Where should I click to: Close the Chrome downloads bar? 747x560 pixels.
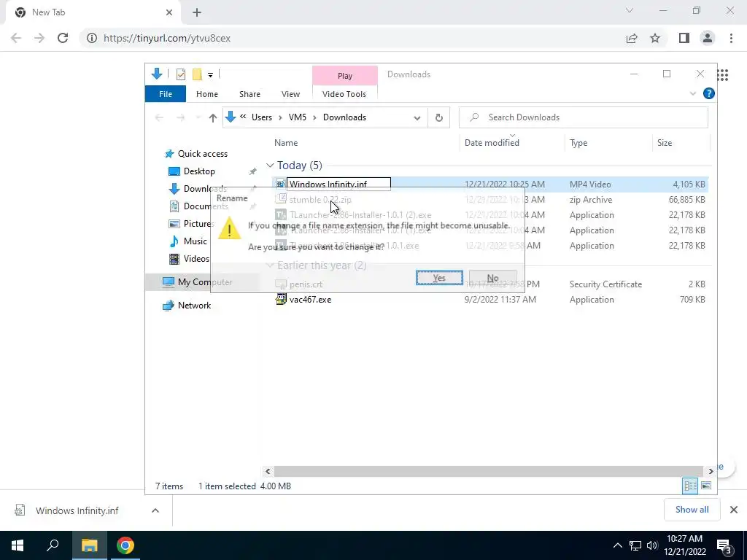point(734,510)
